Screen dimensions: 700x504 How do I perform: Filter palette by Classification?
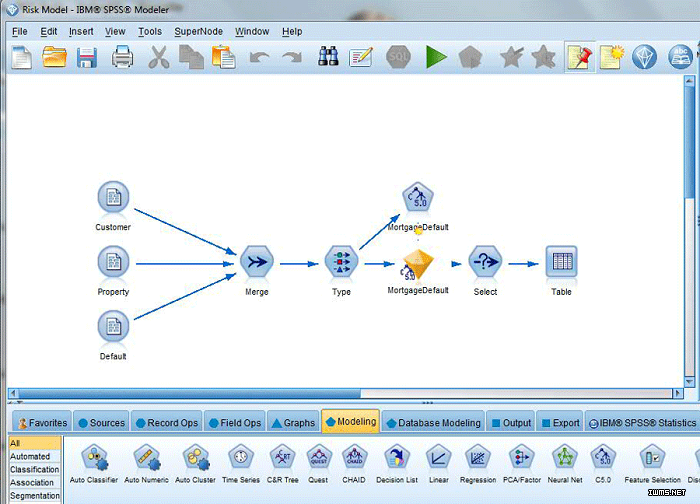[34, 469]
